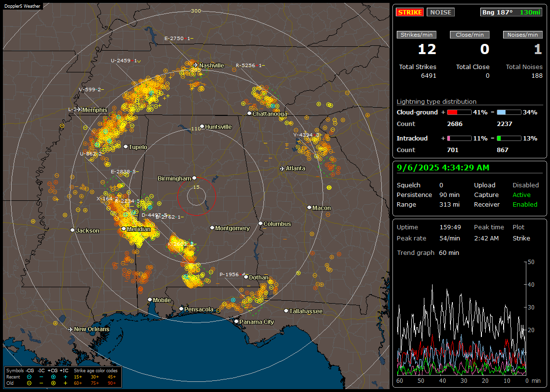Select the Chattanooga city marker dot

[249, 113]
